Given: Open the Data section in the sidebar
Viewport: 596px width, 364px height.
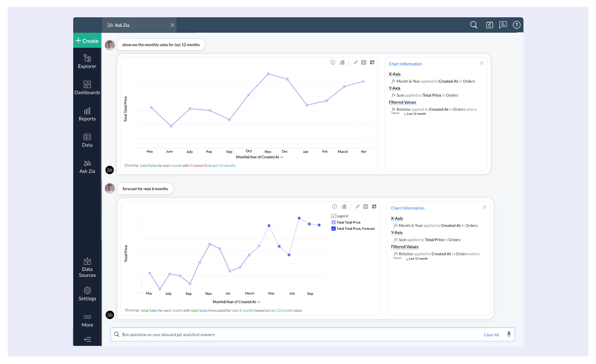Looking at the screenshot, I should (x=87, y=140).
